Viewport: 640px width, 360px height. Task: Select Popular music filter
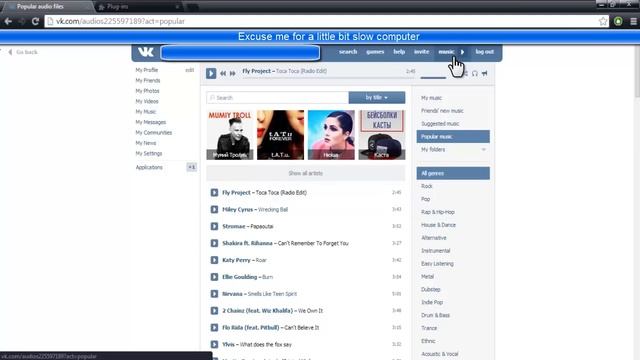click(x=453, y=137)
